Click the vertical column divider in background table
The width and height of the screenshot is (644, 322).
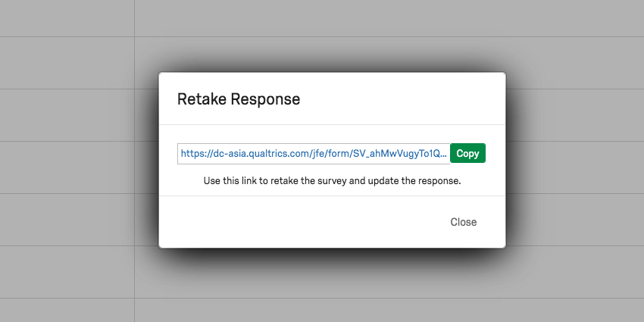coord(135,164)
